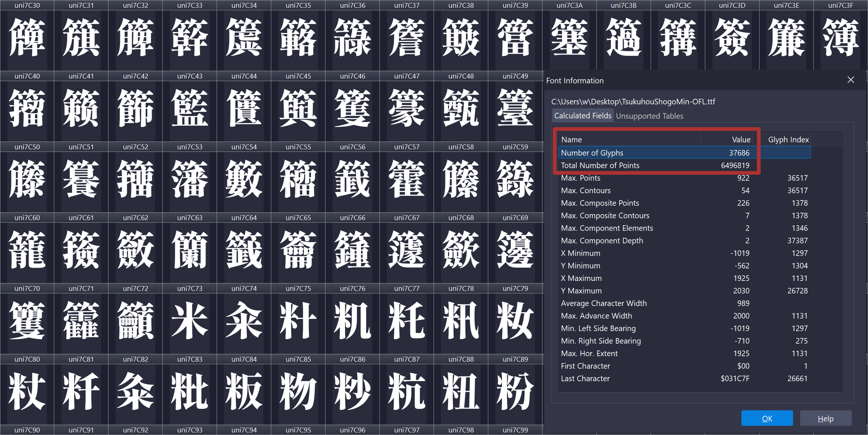The width and height of the screenshot is (868, 435).
Task: Select the Number of Glyphs row
Action: (685, 153)
